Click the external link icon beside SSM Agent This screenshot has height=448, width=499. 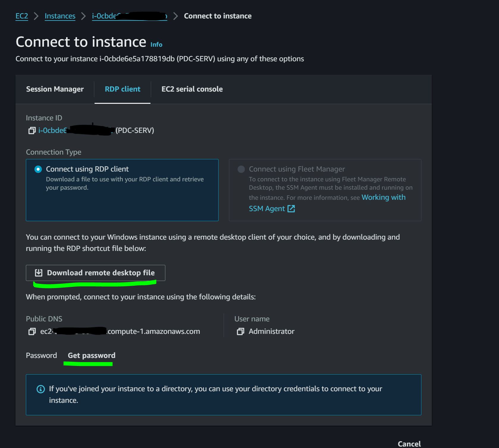[x=291, y=209]
